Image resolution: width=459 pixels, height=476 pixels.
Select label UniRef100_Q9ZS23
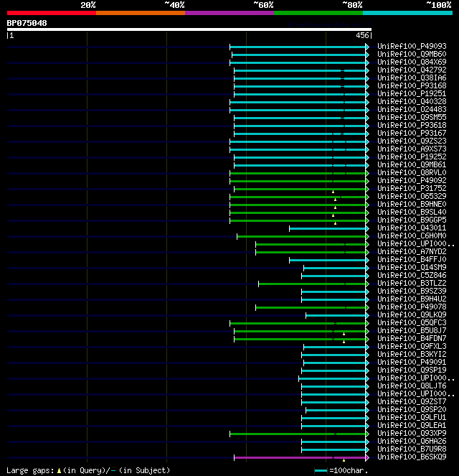412,141
